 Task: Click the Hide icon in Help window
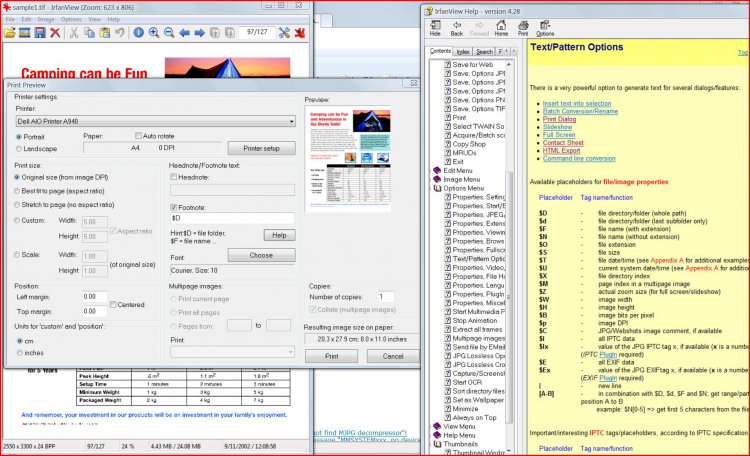(435, 28)
